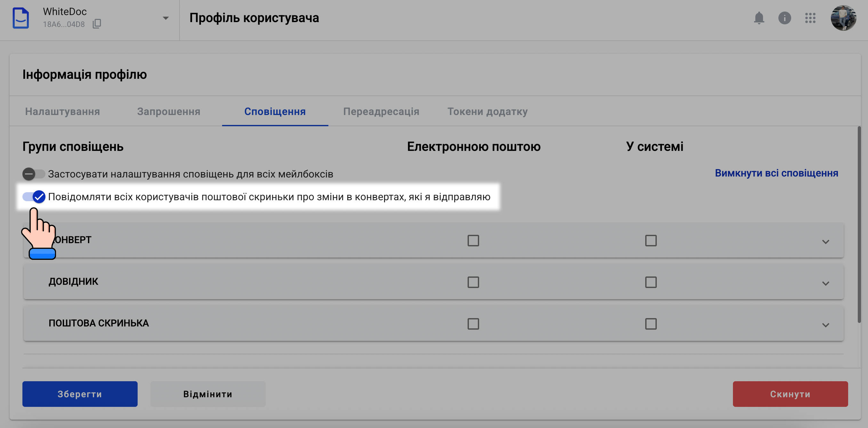Click the WhiteDoc logo icon
This screenshot has width=868, height=428.
pyautogui.click(x=20, y=18)
